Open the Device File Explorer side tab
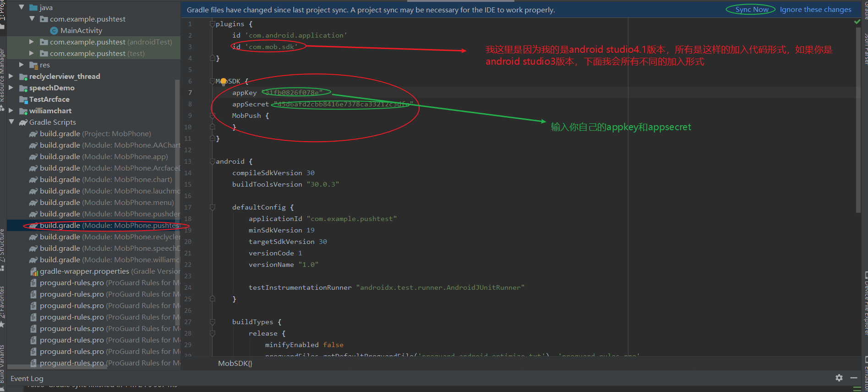The height and width of the screenshot is (392, 868). pyautogui.click(x=865, y=304)
